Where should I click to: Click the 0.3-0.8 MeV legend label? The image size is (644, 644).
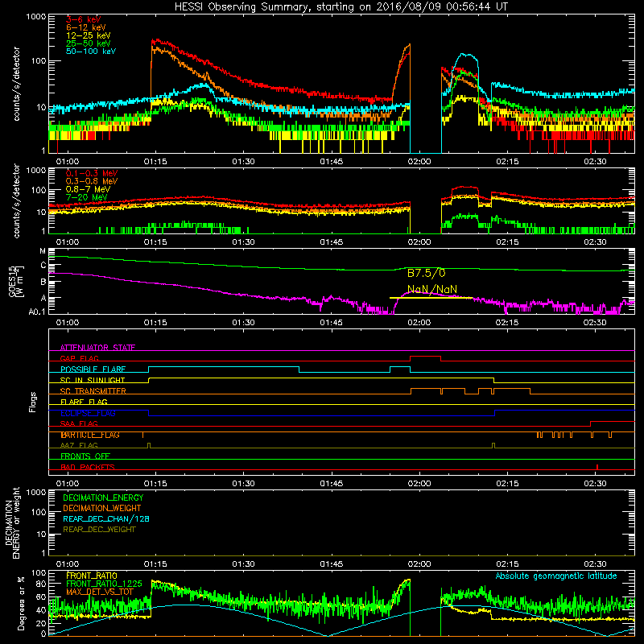pos(92,181)
